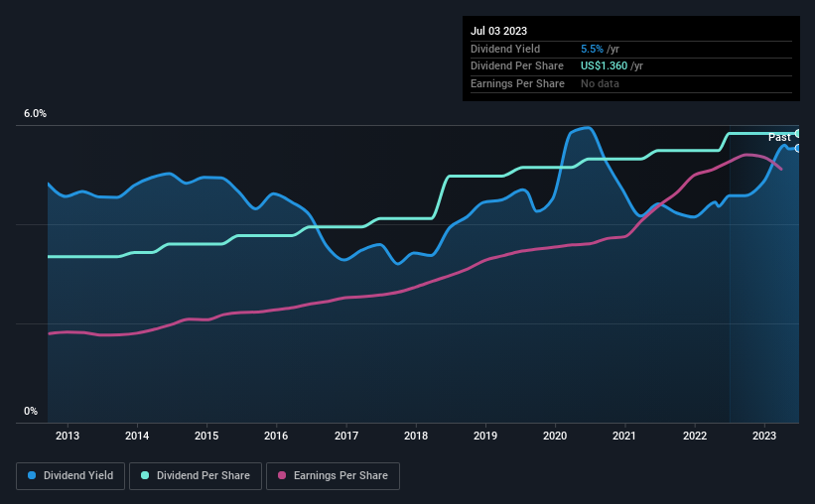Click the teal Dividend Per Share legend dot
This screenshot has width=815, height=504.
point(145,475)
